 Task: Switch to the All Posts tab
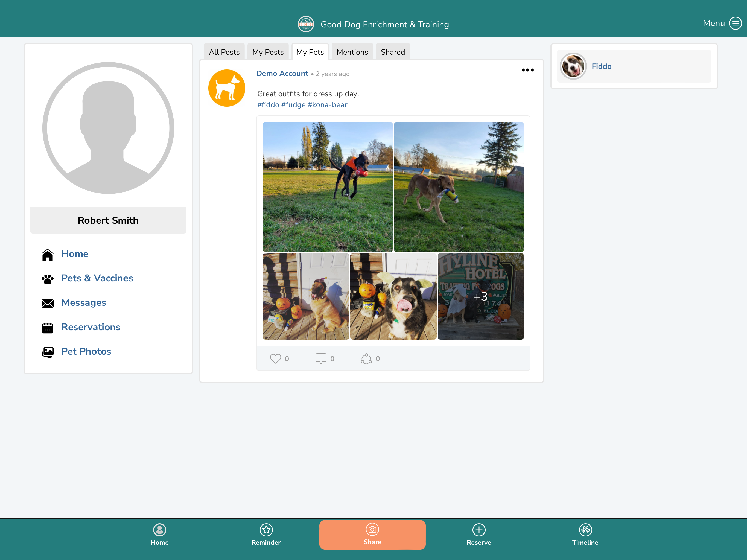tap(224, 52)
